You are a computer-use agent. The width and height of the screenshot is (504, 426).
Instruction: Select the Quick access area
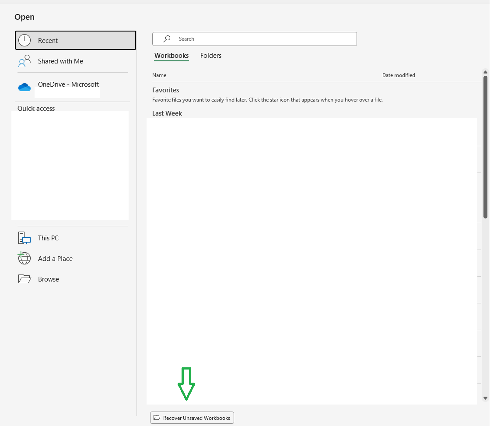click(36, 108)
